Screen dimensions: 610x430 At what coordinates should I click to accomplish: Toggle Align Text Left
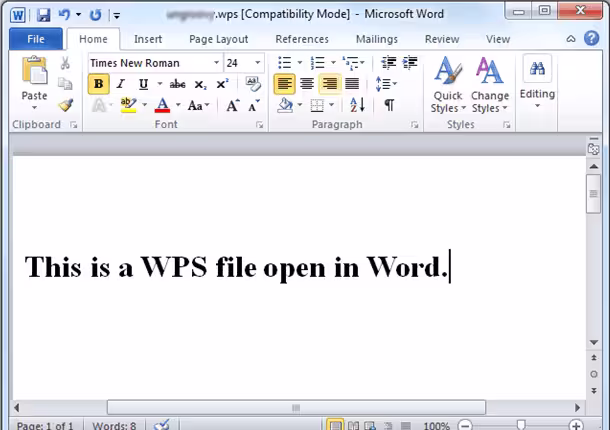(284, 84)
